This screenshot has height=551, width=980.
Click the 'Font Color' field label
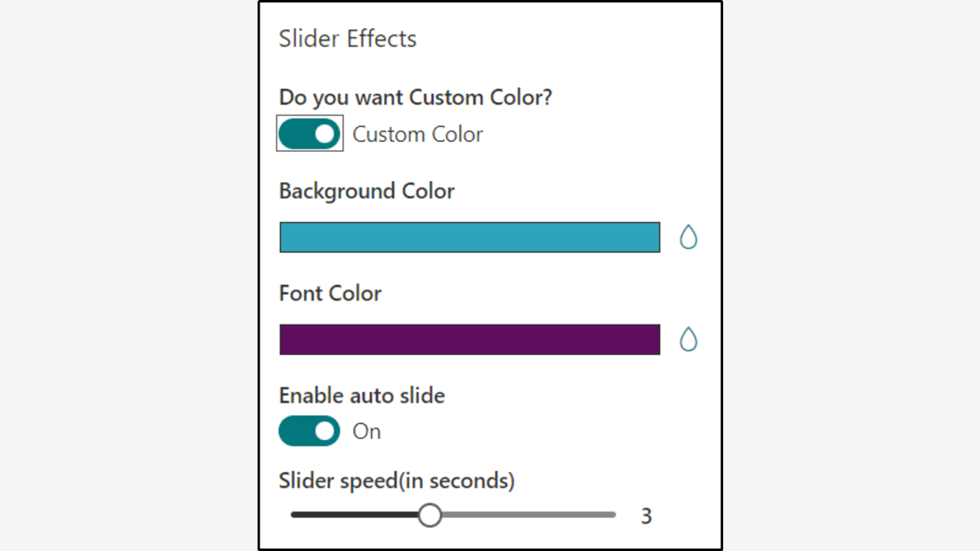(x=330, y=293)
